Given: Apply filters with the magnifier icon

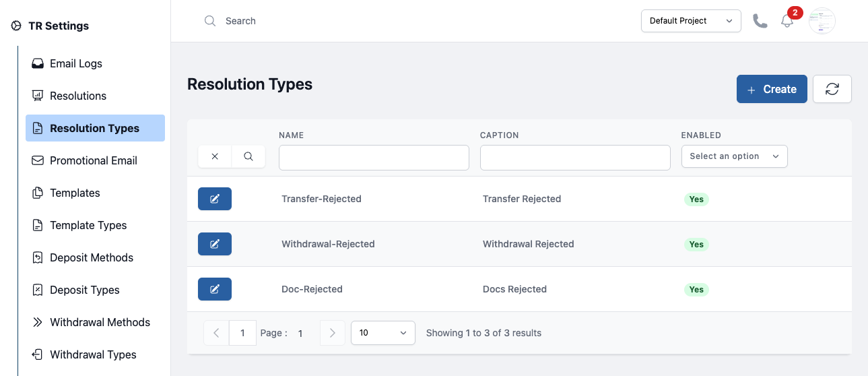Looking at the screenshot, I should 248,156.
